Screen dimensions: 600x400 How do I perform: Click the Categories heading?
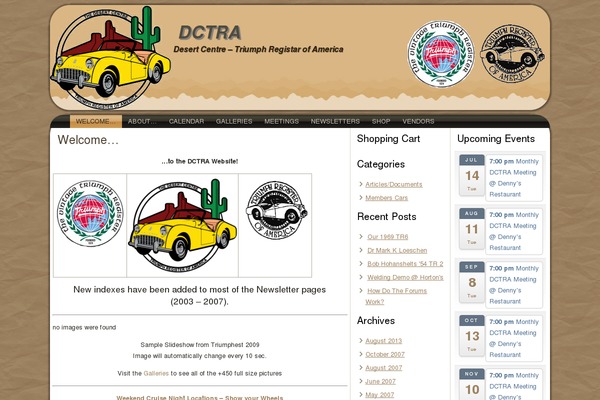point(381,165)
